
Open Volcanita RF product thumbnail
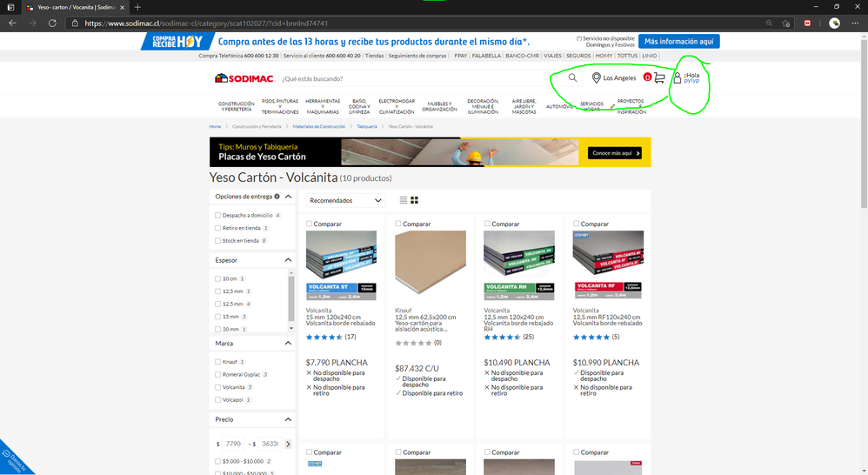[608, 265]
